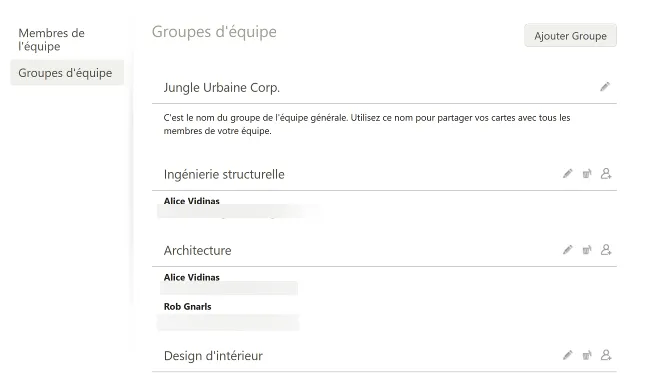Add a member to Architecture group
Image resolution: width=650 pixels, height=387 pixels.
tap(606, 250)
